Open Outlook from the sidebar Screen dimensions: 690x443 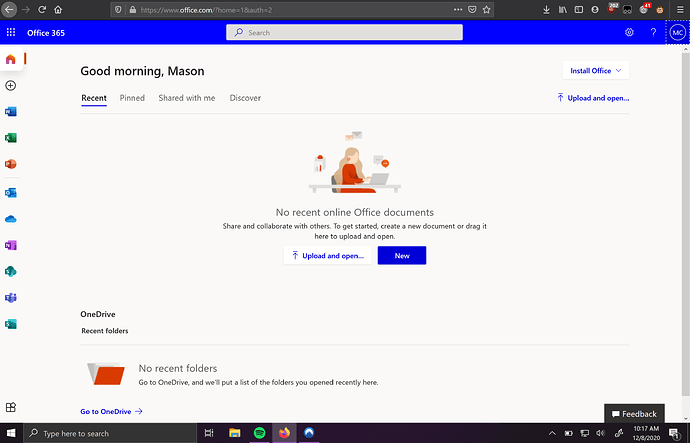tap(11, 193)
